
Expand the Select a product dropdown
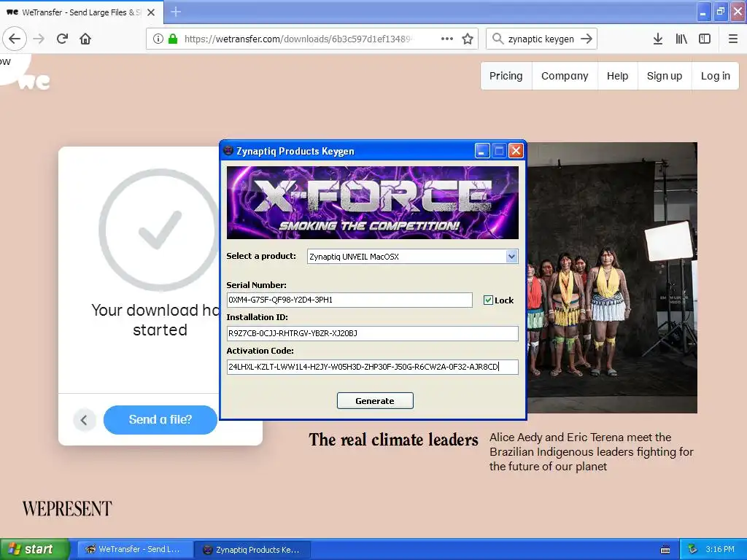tap(511, 256)
